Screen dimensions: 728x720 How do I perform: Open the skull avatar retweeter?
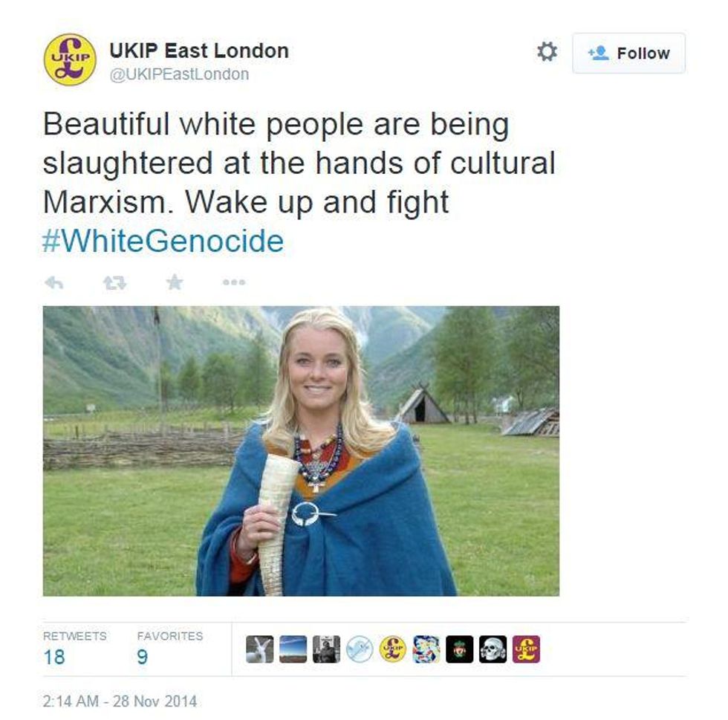point(493,649)
